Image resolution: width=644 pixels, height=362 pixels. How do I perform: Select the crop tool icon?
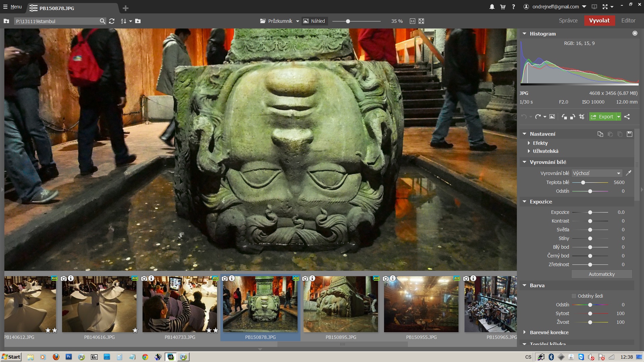(x=582, y=117)
